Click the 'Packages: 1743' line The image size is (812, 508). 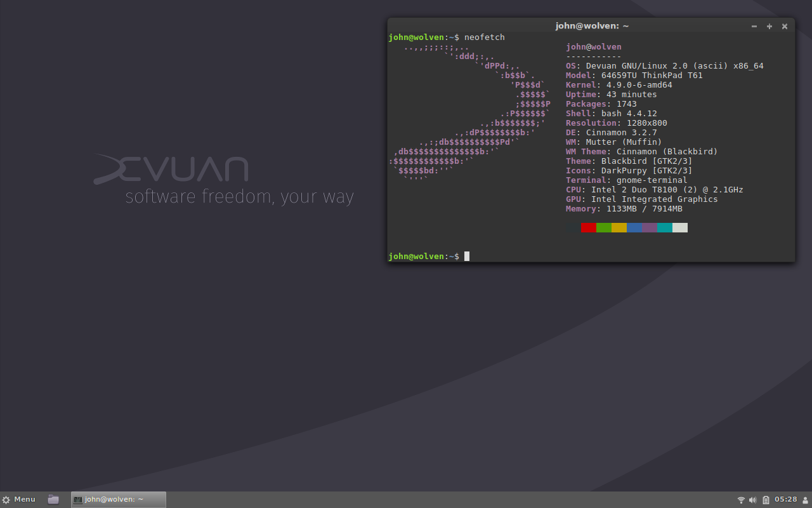(x=601, y=104)
